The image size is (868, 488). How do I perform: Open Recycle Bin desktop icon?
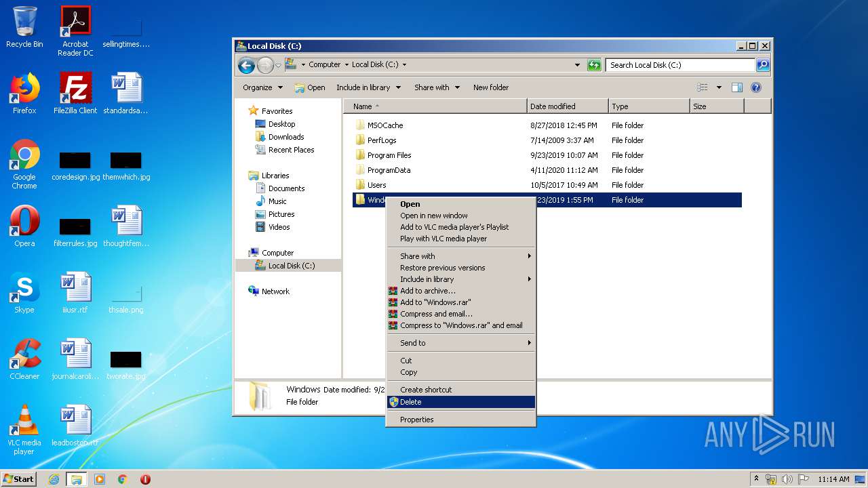coord(24,28)
